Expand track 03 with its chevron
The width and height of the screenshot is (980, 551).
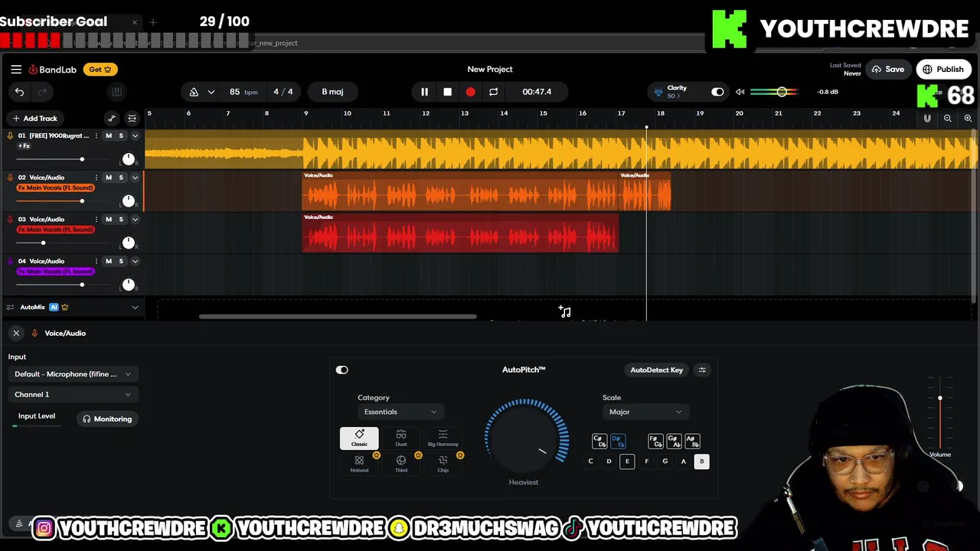point(135,219)
